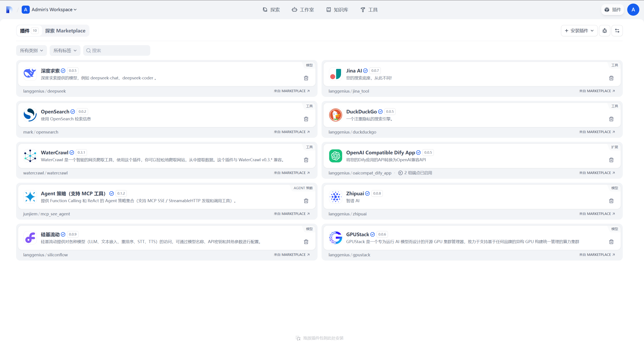Go to 探索 in top navigation
This screenshot has height=346, width=644.
(271, 9)
